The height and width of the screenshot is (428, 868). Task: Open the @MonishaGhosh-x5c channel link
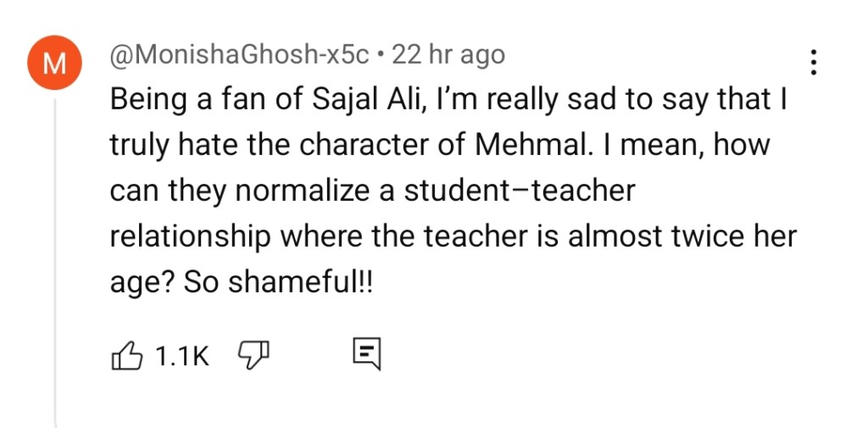[x=240, y=55]
